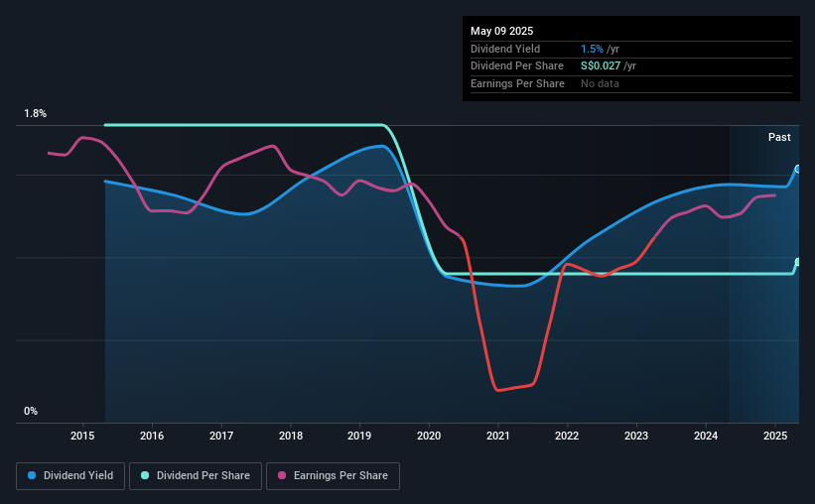Click the tooltip Dividend Yield row label
815x504 pixels.
pos(505,49)
